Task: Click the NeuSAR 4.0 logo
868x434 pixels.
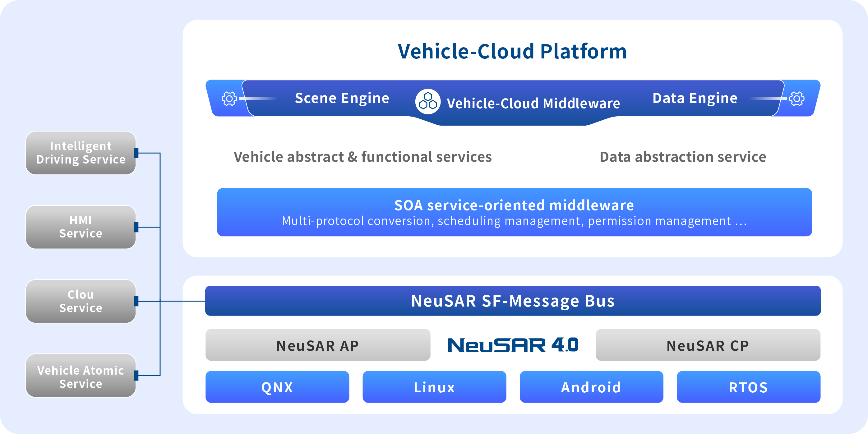Action: [x=513, y=345]
